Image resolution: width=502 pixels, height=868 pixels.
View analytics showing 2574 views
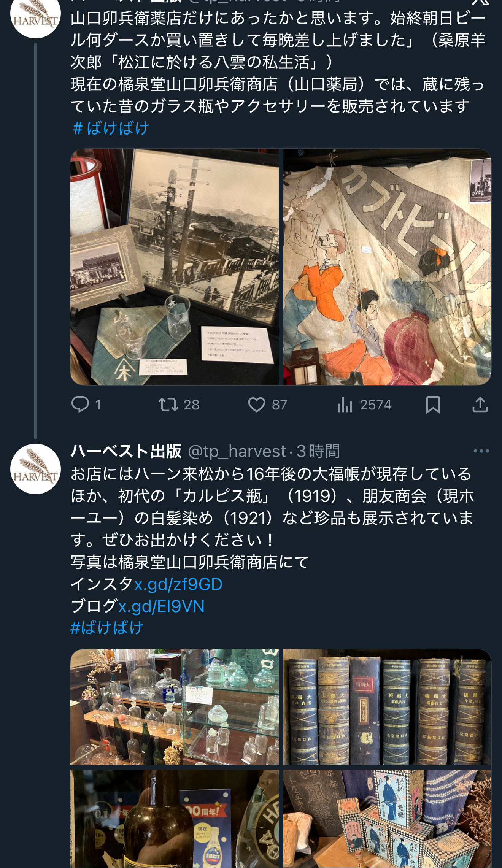(364, 405)
